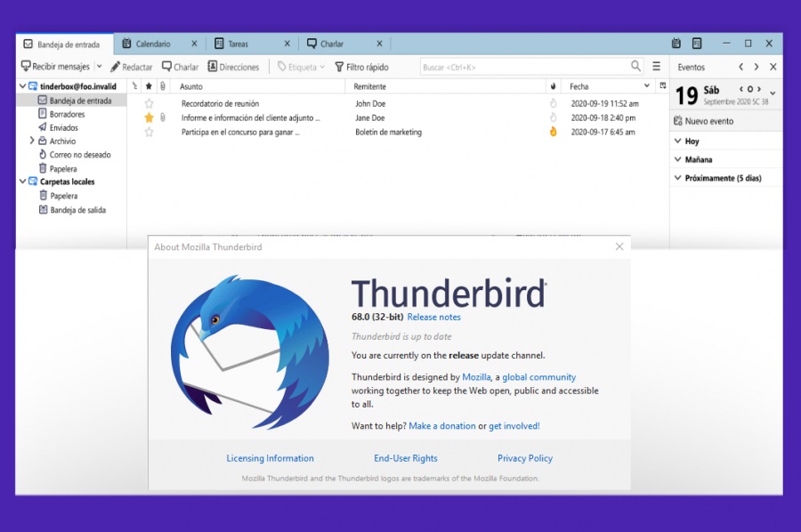Click Make a donation link

pyautogui.click(x=441, y=426)
